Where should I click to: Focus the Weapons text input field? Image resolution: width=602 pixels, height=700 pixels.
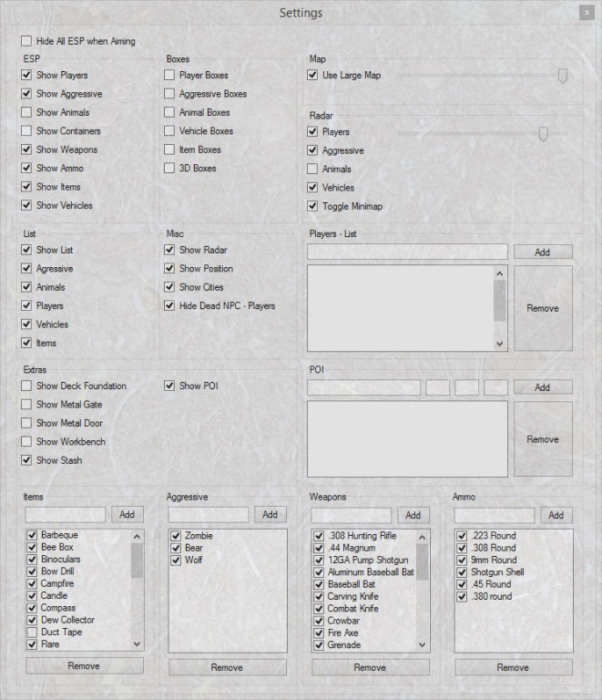pos(352,515)
